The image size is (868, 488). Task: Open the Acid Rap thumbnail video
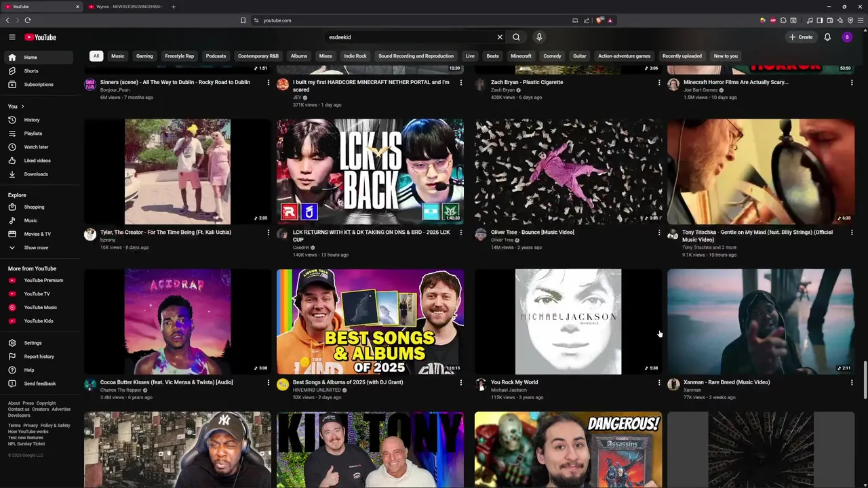pyautogui.click(x=178, y=321)
